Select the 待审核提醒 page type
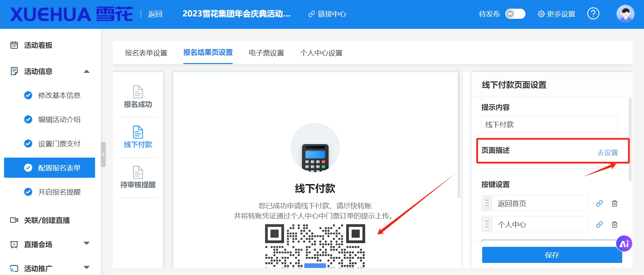Screen dimensions: 644x275 pos(138,177)
